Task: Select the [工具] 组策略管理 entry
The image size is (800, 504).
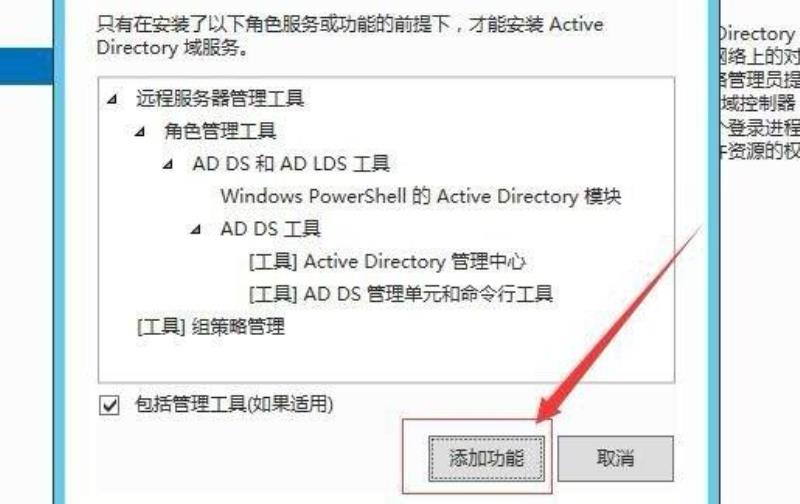Action: coord(211,326)
